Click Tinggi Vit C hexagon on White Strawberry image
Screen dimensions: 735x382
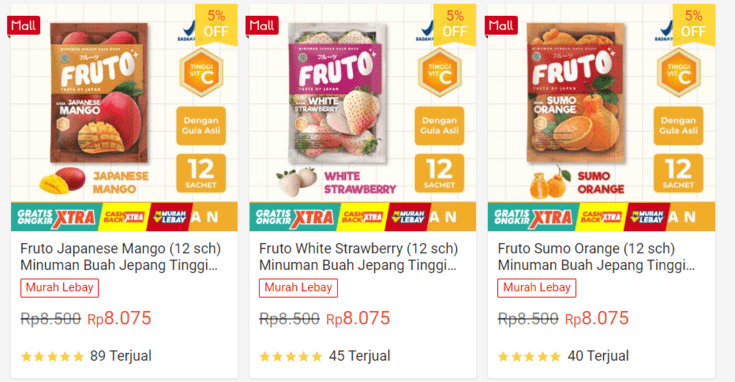(x=439, y=72)
